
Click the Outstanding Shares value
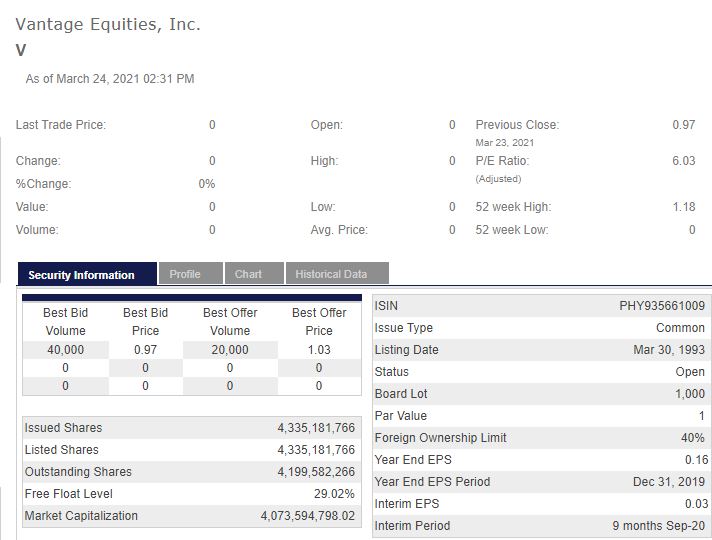click(316, 471)
